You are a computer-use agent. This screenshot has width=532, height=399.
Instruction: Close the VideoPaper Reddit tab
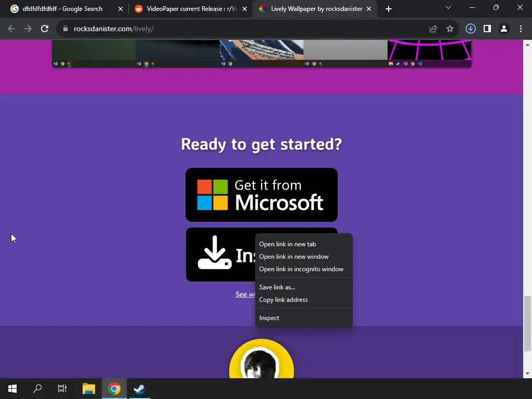(245, 9)
